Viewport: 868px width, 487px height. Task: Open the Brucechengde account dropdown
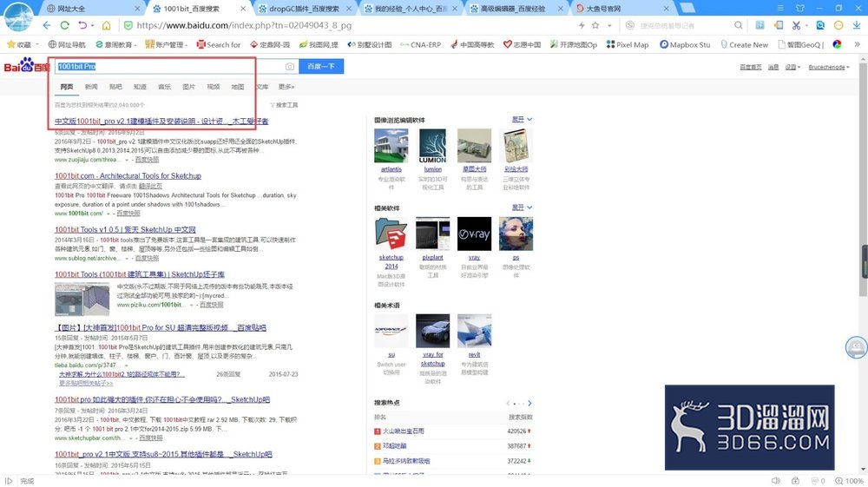[829, 67]
